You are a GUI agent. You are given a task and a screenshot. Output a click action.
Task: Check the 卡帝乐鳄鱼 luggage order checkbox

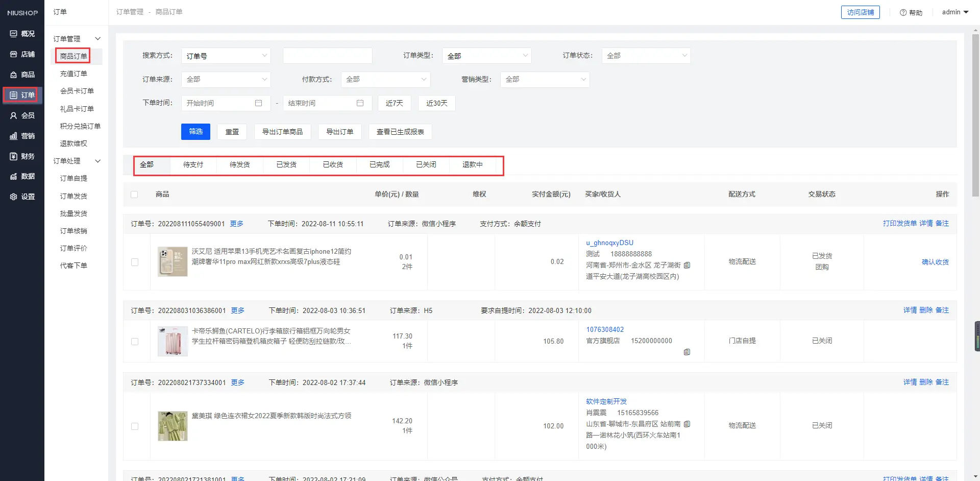(x=135, y=341)
